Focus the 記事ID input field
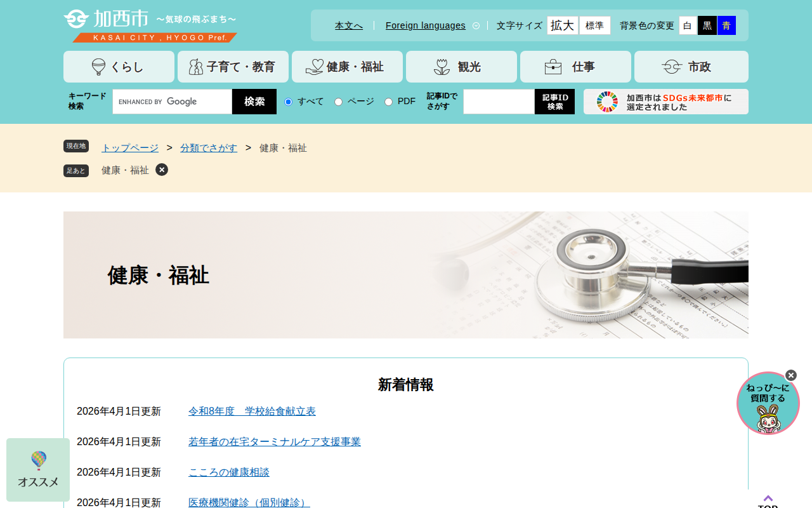Viewport: 812px width, 508px height. coord(499,102)
